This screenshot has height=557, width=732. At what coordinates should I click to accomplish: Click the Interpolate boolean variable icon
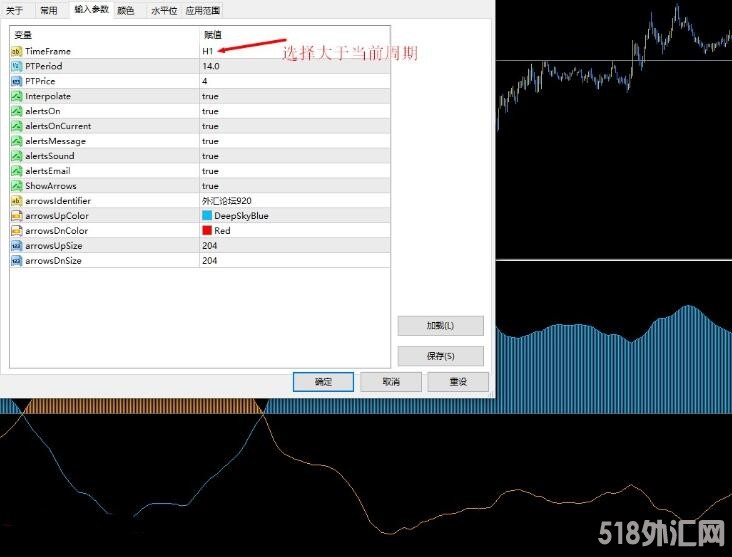(16, 96)
